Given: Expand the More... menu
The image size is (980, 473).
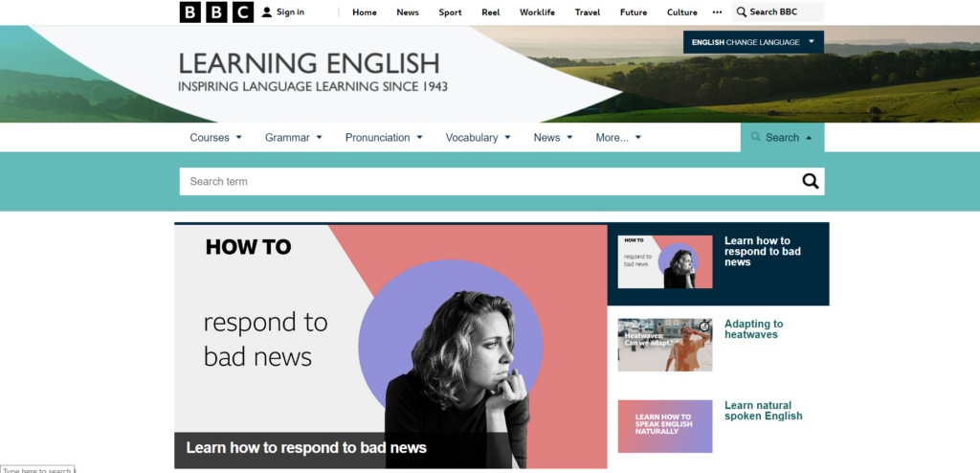Looking at the screenshot, I should 618,138.
